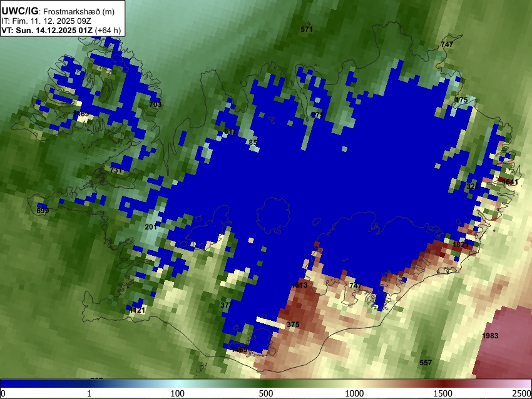Screen dimensions: 532x399
Task: Select the 1641 value on the east coast
Action: [x=510, y=182]
